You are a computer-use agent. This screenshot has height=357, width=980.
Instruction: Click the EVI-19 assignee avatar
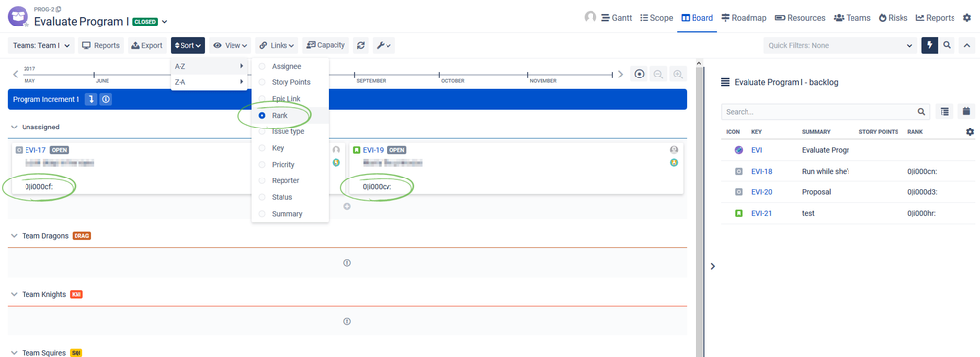pos(674,150)
